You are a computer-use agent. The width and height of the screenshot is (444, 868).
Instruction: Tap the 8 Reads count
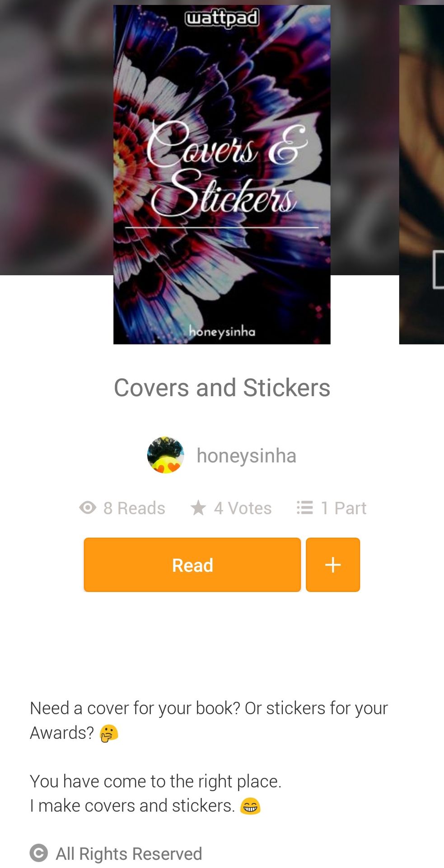click(x=134, y=508)
